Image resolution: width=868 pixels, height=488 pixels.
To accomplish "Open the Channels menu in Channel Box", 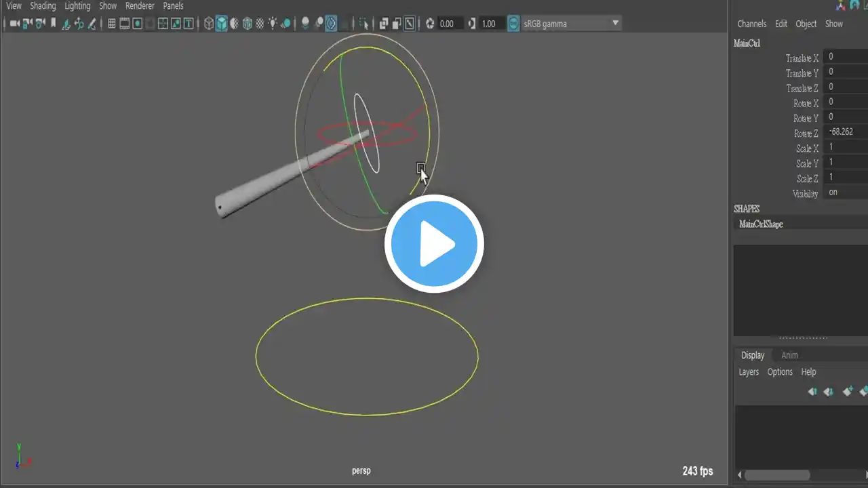I will (752, 24).
